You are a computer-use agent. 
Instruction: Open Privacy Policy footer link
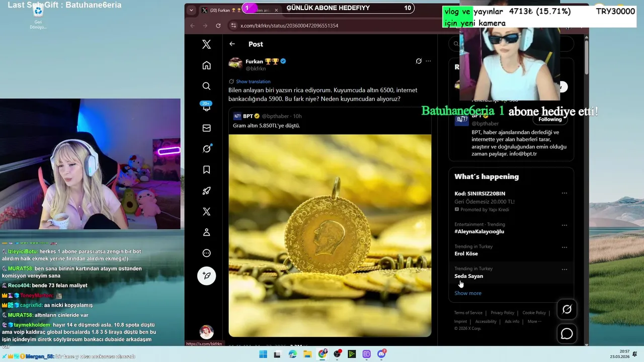(502, 313)
